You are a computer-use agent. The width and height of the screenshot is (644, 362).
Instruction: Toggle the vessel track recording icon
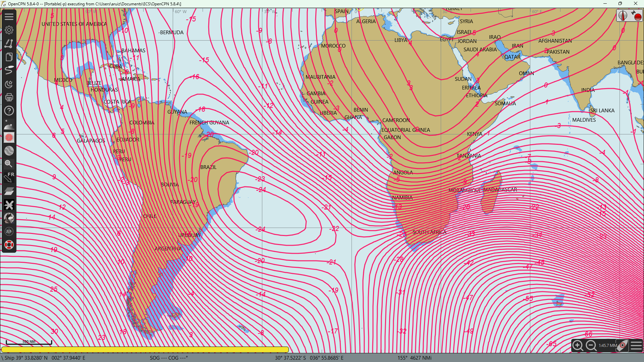[9, 70]
